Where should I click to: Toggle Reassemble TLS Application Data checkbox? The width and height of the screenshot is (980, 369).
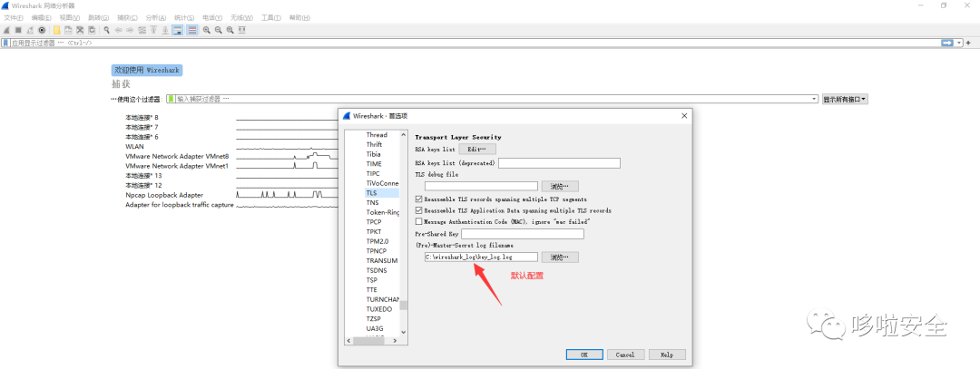click(418, 210)
